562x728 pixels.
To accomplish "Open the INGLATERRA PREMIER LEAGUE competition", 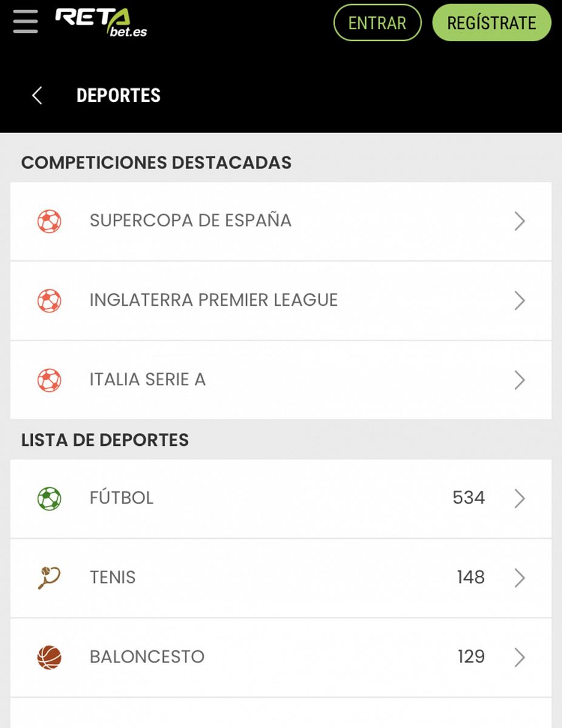I will tap(214, 300).
